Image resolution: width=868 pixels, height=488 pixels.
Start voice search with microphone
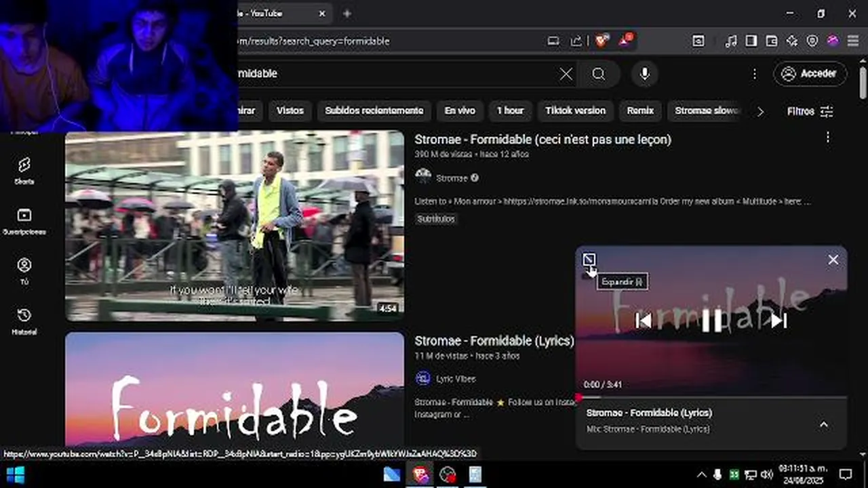coord(644,74)
